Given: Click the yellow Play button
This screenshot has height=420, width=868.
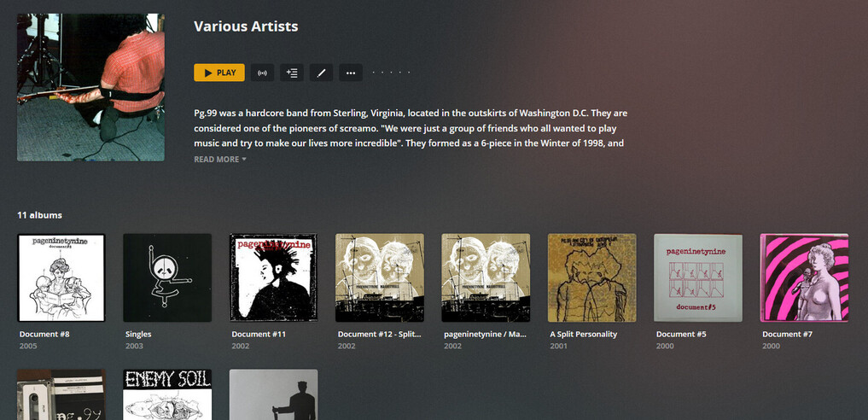Looking at the screenshot, I should 219,73.
